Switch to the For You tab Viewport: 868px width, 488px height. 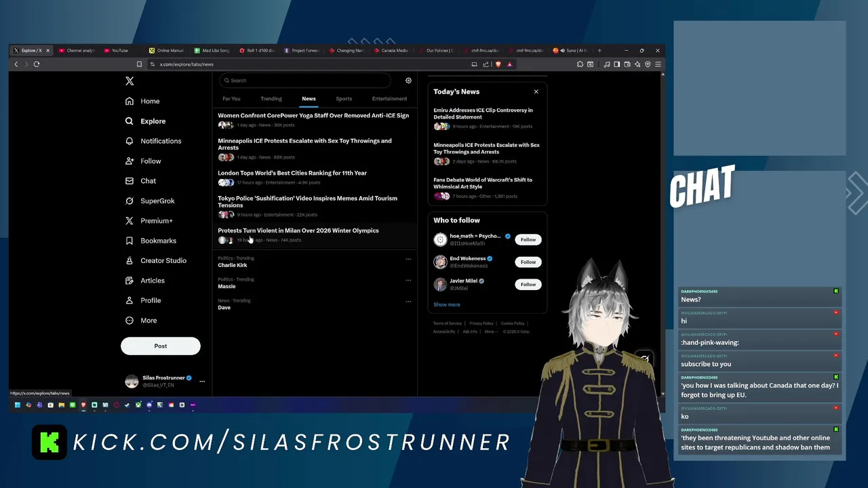click(x=231, y=99)
